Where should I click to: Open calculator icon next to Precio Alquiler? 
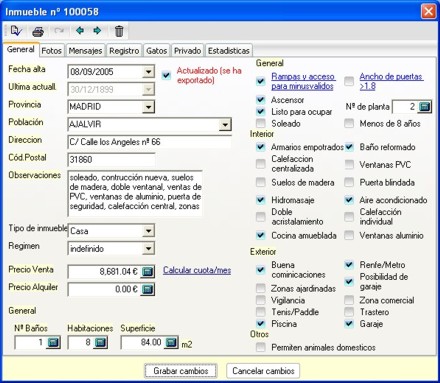147,289
